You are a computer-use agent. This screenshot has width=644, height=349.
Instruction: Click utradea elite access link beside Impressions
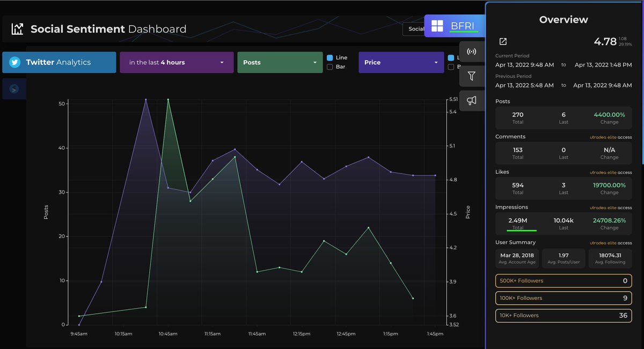pyautogui.click(x=611, y=207)
